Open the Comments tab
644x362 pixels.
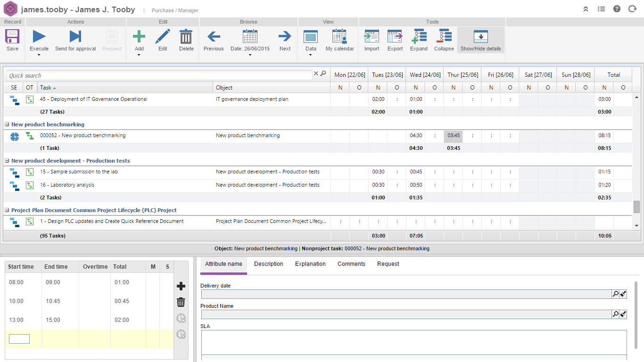point(351,264)
